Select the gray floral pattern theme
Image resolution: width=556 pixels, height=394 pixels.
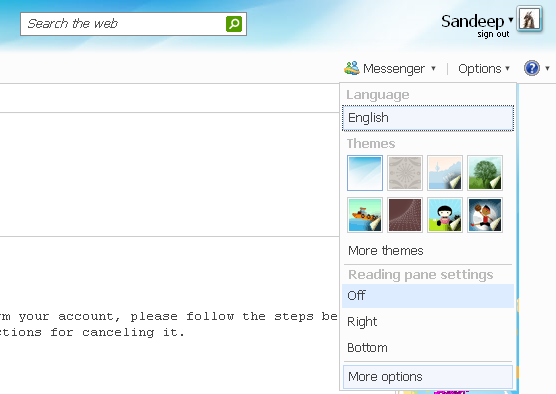point(405,173)
